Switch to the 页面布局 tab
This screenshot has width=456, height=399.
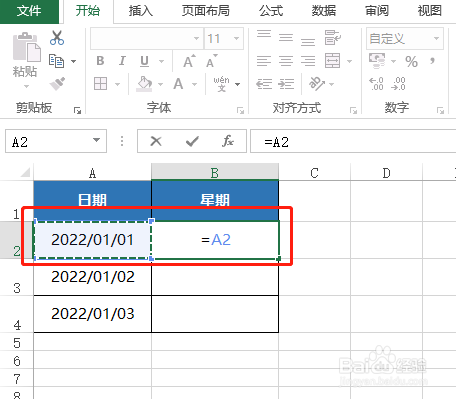click(x=206, y=11)
